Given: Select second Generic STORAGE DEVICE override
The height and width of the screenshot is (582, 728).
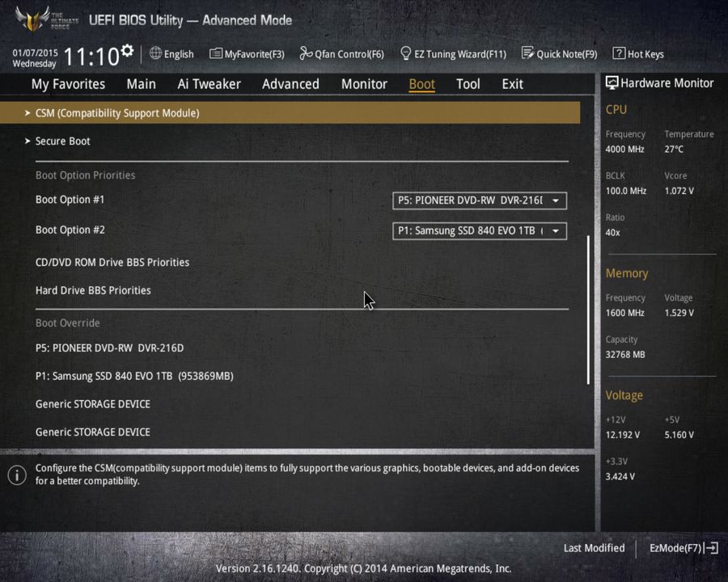Looking at the screenshot, I should [x=93, y=432].
